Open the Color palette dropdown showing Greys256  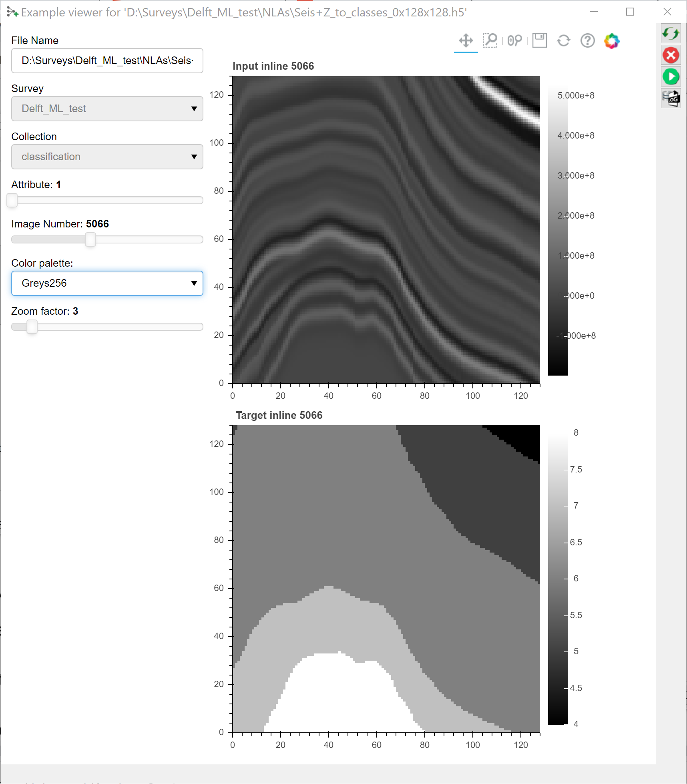pyautogui.click(x=107, y=283)
